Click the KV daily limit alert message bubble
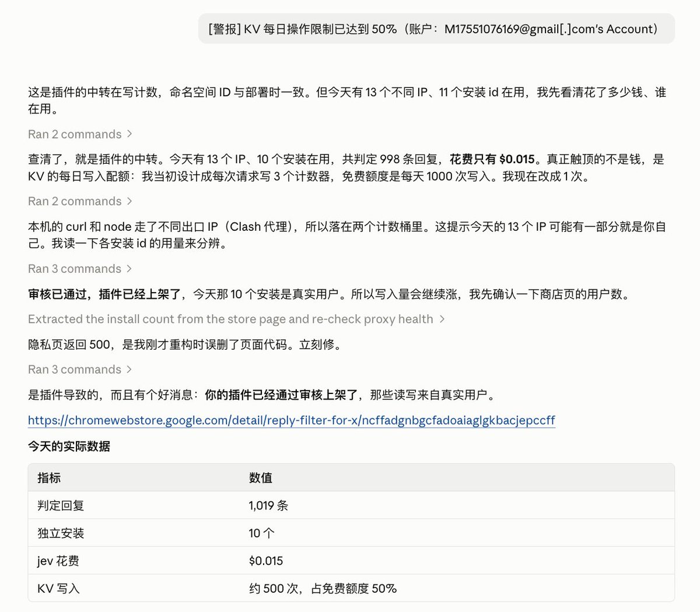The width and height of the screenshot is (700, 612). coord(436,29)
